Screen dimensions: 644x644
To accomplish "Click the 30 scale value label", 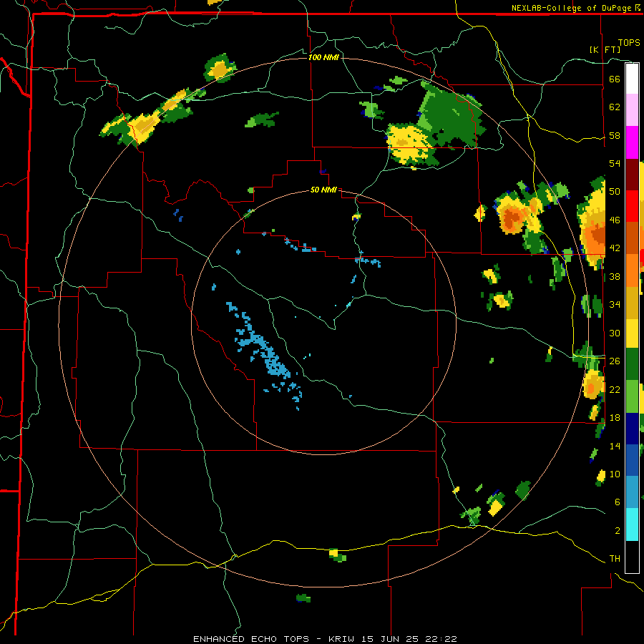I will [615, 333].
